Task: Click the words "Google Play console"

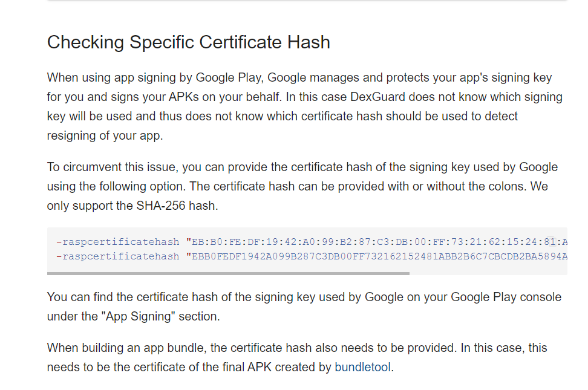Action: coord(506,297)
